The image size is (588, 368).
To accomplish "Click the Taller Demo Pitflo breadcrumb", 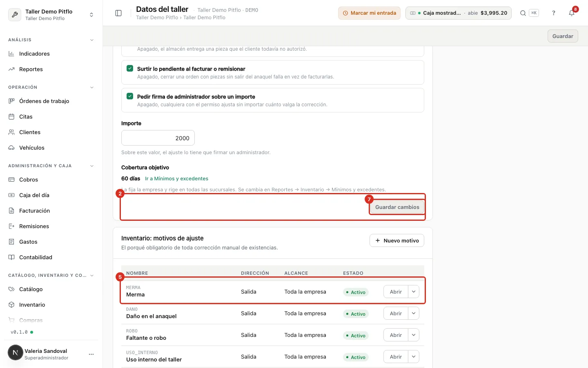I will [x=157, y=18].
